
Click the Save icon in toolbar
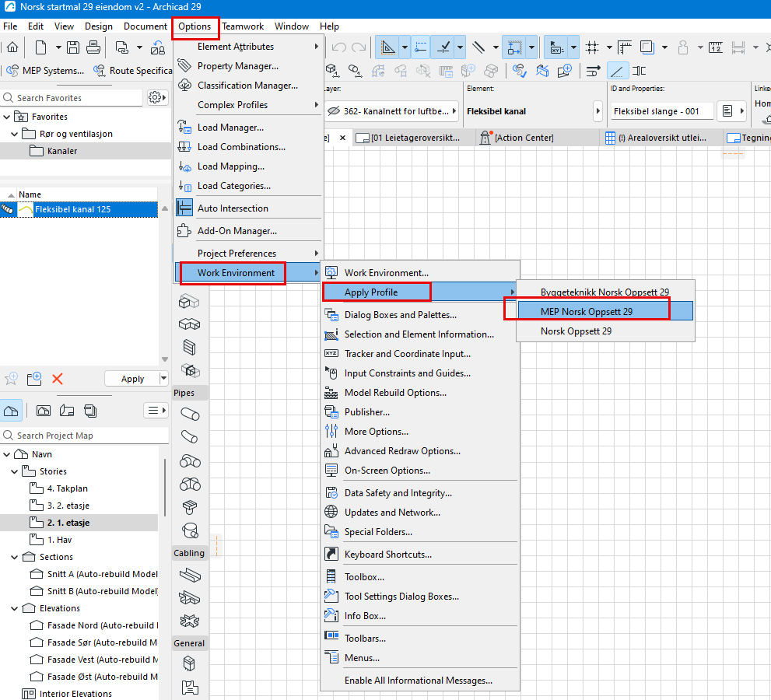(72, 47)
